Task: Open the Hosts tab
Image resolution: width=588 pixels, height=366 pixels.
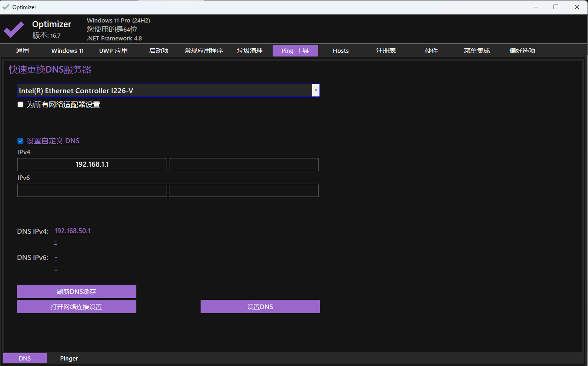Action: tap(341, 51)
